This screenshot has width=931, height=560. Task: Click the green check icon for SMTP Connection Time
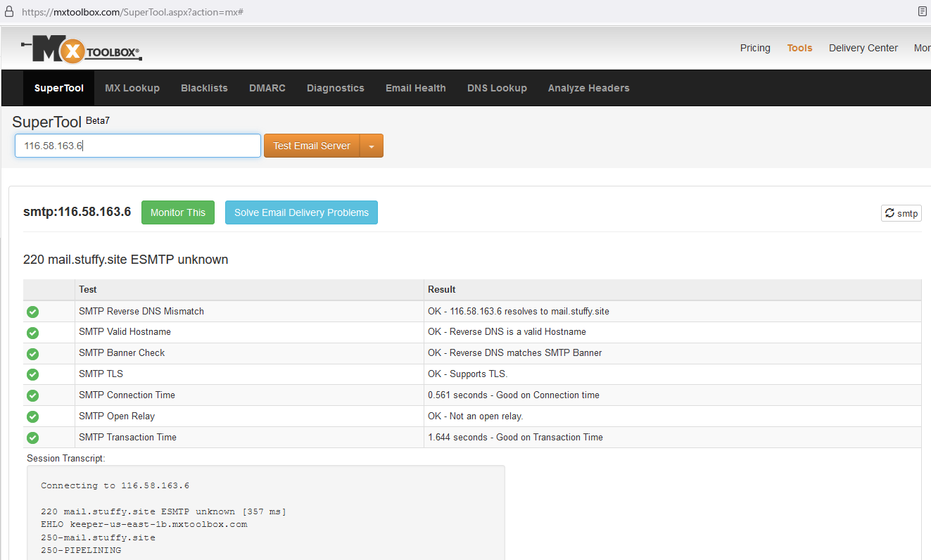pyautogui.click(x=32, y=395)
